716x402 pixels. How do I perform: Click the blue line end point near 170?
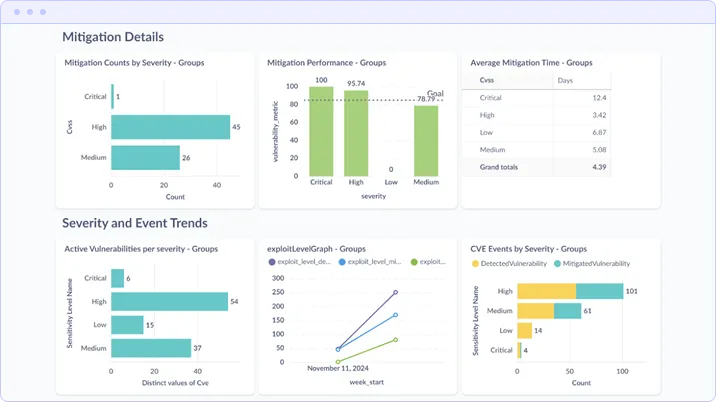coord(395,315)
